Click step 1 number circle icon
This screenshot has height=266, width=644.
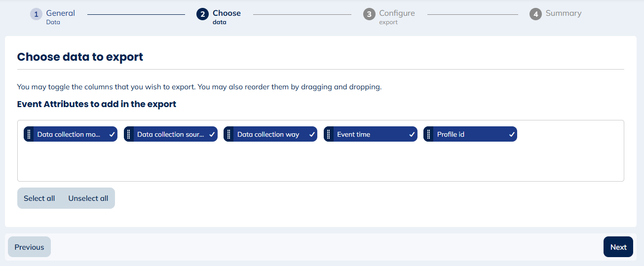point(36,14)
